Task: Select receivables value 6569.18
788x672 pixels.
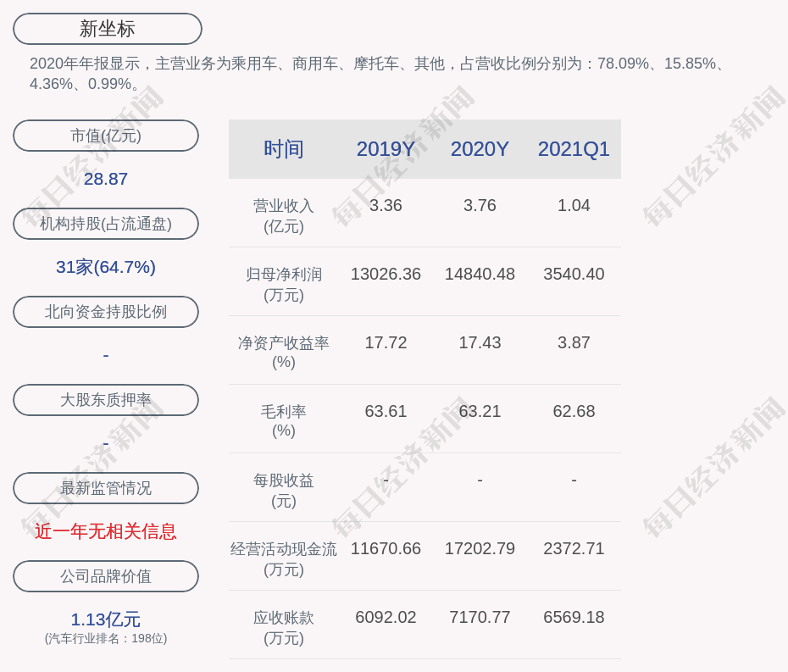Action: pos(574,617)
